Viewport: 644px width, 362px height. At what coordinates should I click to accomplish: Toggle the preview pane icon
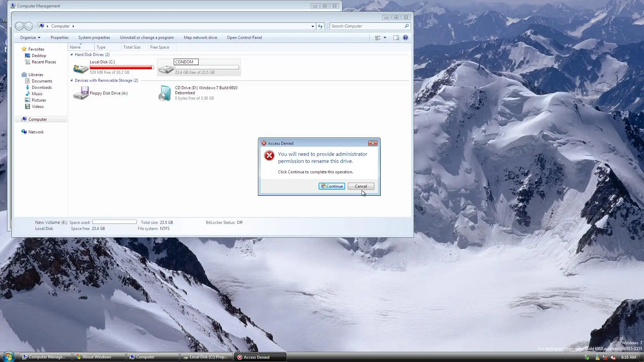pyautogui.click(x=396, y=38)
